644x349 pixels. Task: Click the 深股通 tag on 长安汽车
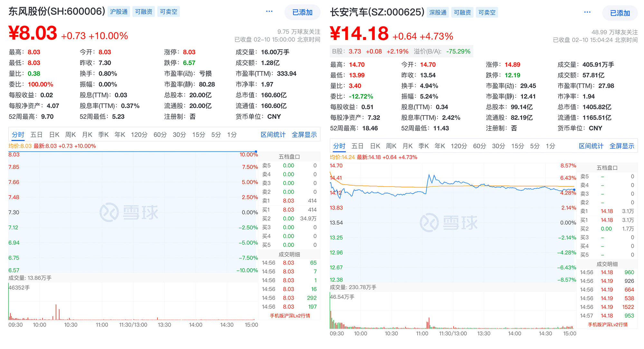click(438, 12)
